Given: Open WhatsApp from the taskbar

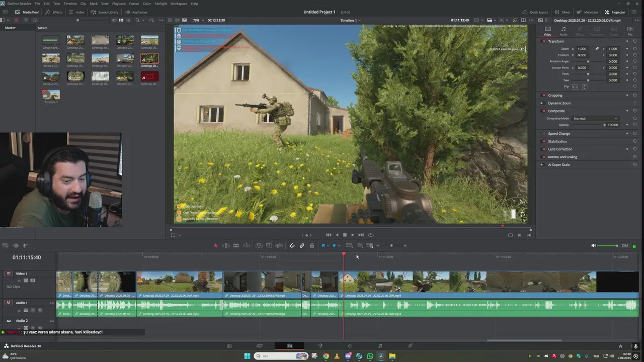Looking at the screenshot, I should [x=370, y=356].
